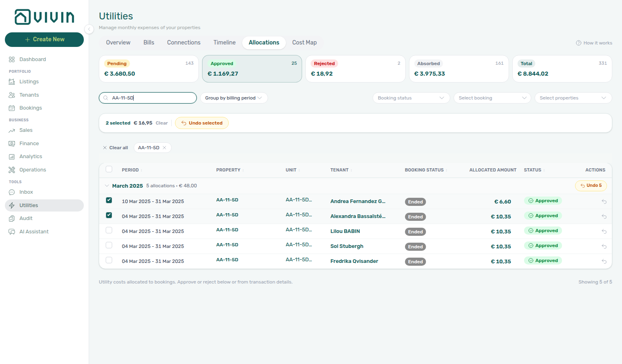The height and width of the screenshot is (364, 622).
Task: Open the Sales section
Action: coord(44,130)
